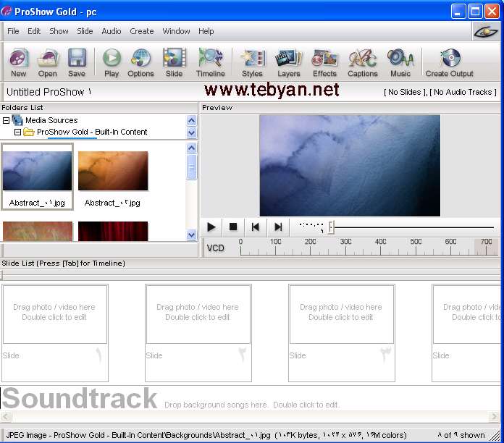Click the Create Output disc icon
This screenshot has height=443, width=504.
click(x=450, y=57)
